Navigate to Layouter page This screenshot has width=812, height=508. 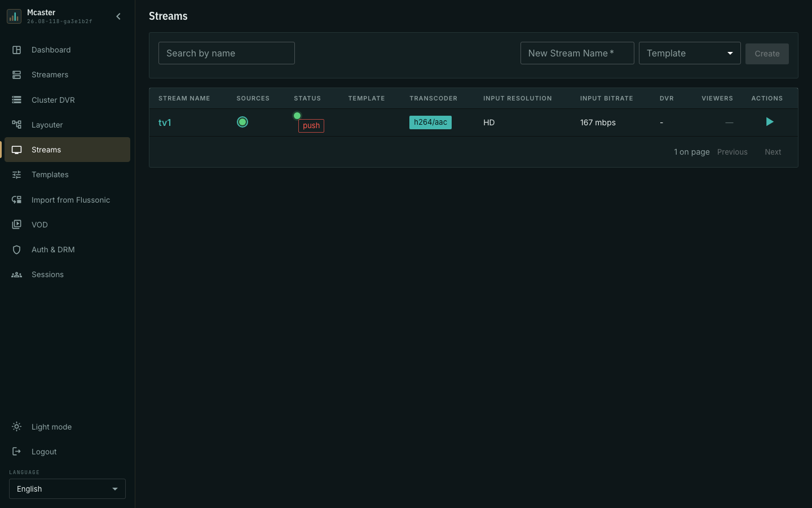coord(67,125)
